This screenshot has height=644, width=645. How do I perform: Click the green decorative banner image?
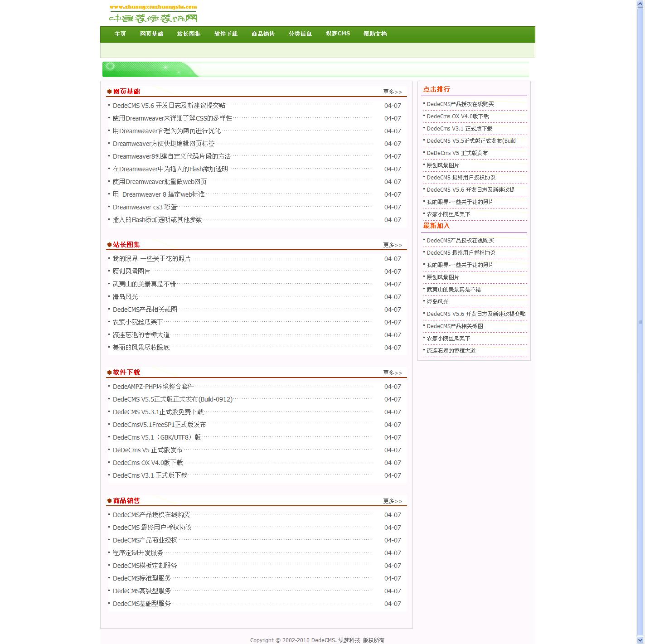(315, 69)
